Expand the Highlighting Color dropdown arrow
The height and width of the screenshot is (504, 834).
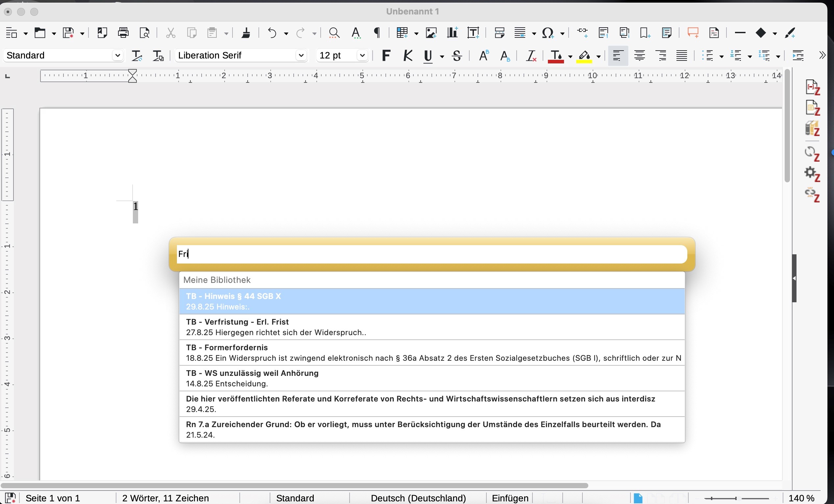pyautogui.click(x=599, y=57)
